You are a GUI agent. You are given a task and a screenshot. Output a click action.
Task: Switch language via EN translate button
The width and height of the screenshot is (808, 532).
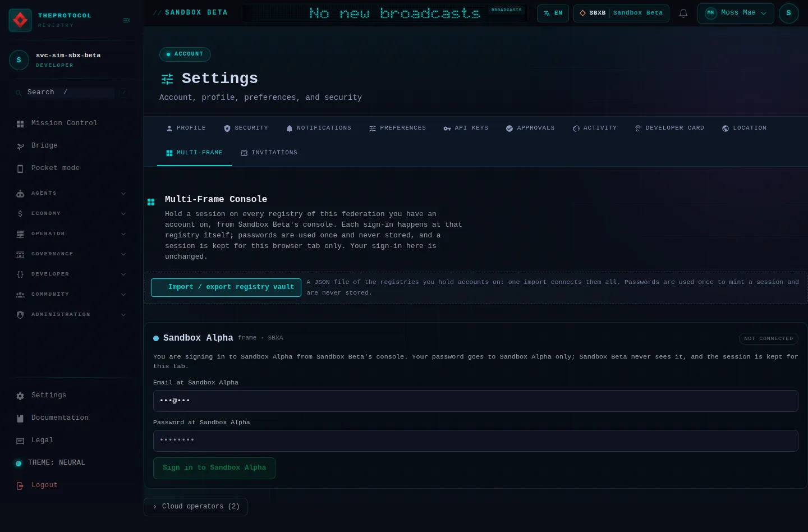(553, 13)
